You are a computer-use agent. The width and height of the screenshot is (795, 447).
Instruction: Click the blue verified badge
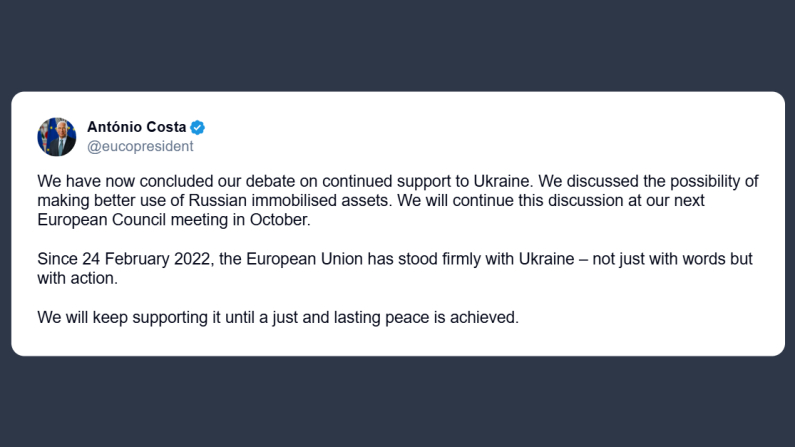(x=198, y=127)
